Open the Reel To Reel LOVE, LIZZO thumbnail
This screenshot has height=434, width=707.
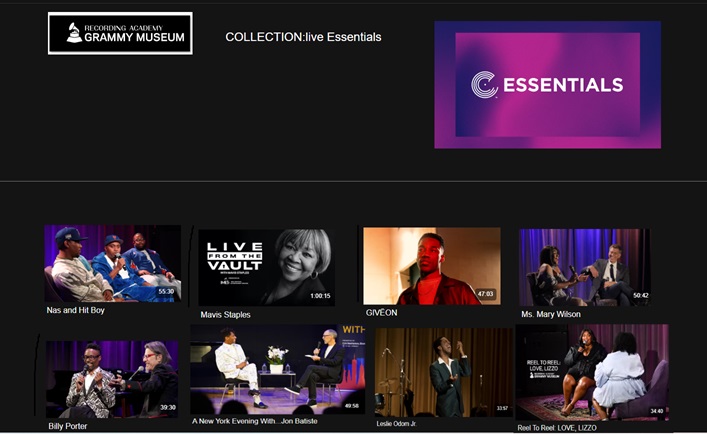[x=592, y=372]
